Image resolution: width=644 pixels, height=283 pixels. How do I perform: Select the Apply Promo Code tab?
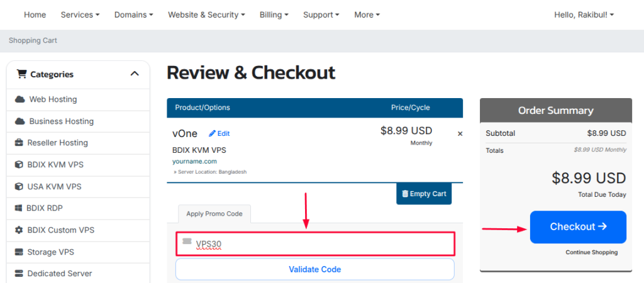214,214
